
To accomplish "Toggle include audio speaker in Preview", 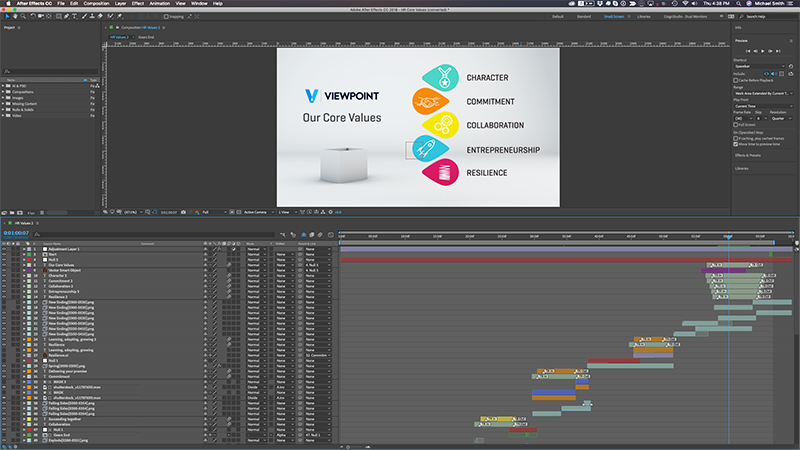I will (773, 73).
